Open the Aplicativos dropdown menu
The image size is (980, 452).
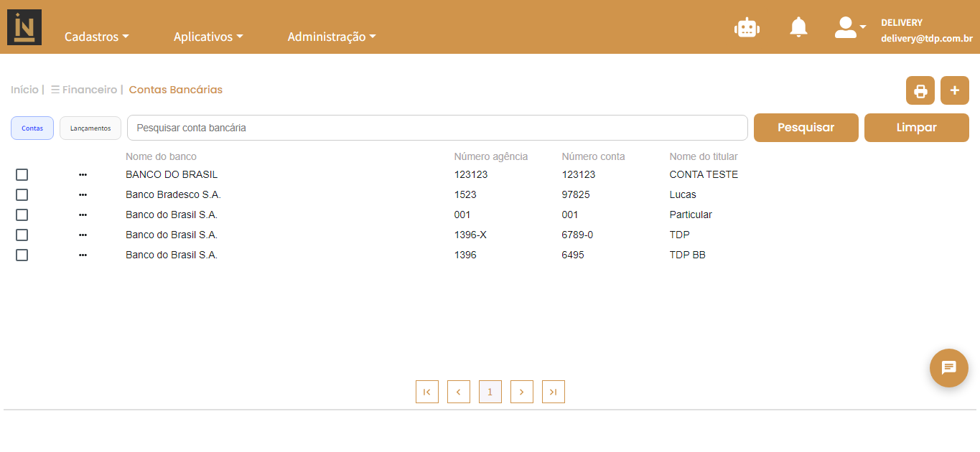tap(208, 37)
